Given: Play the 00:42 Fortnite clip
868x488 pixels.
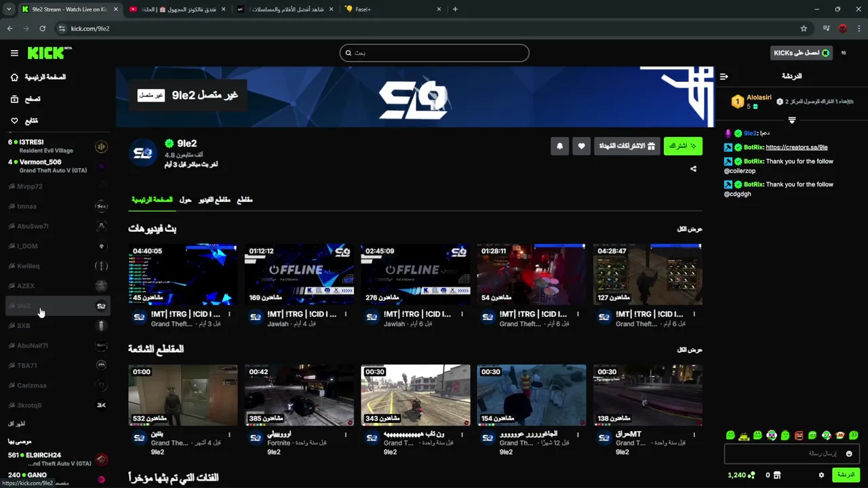Looking at the screenshot, I should tap(299, 395).
